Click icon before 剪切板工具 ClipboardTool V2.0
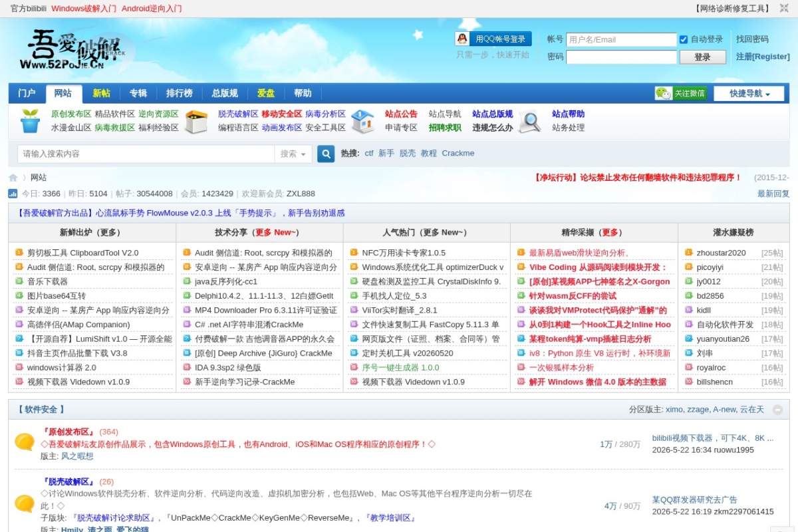Viewport: 798px width, 532px height. tap(19, 253)
